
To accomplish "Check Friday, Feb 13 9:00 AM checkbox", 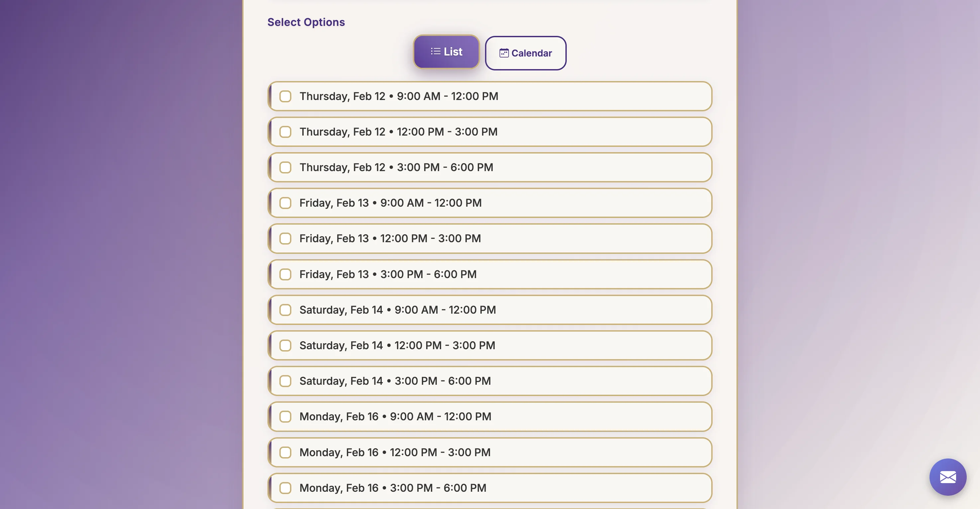I will pyautogui.click(x=285, y=203).
